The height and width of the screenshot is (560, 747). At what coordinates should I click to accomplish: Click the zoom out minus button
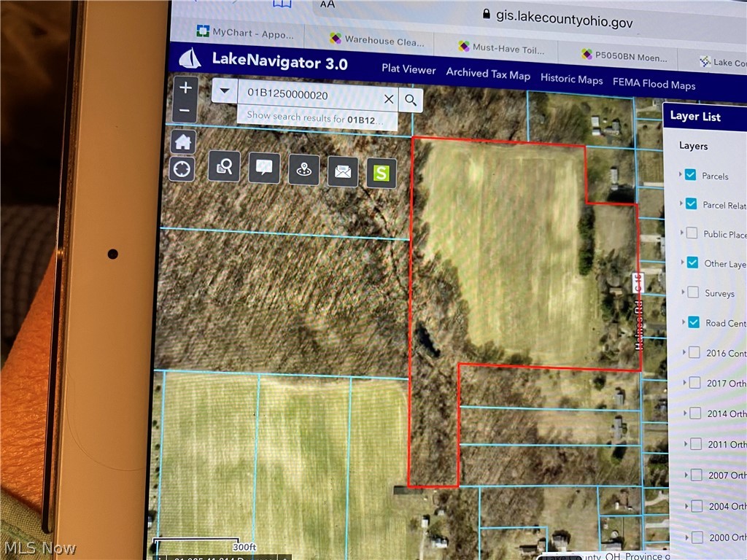pyautogui.click(x=185, y=111)
